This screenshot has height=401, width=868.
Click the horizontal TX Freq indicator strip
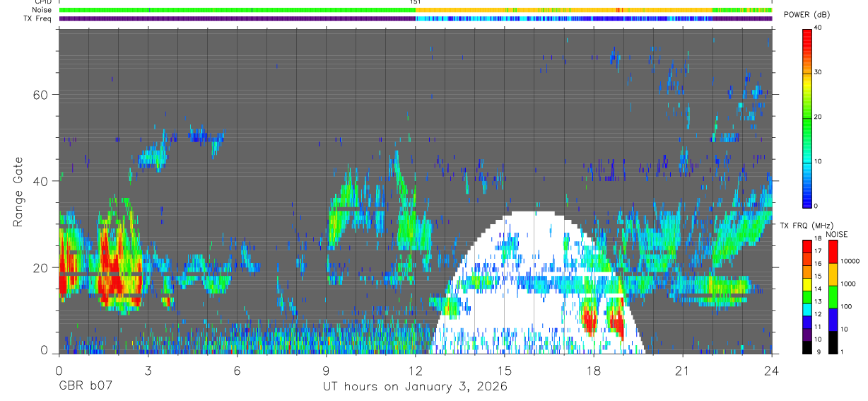tap(416, 18)
